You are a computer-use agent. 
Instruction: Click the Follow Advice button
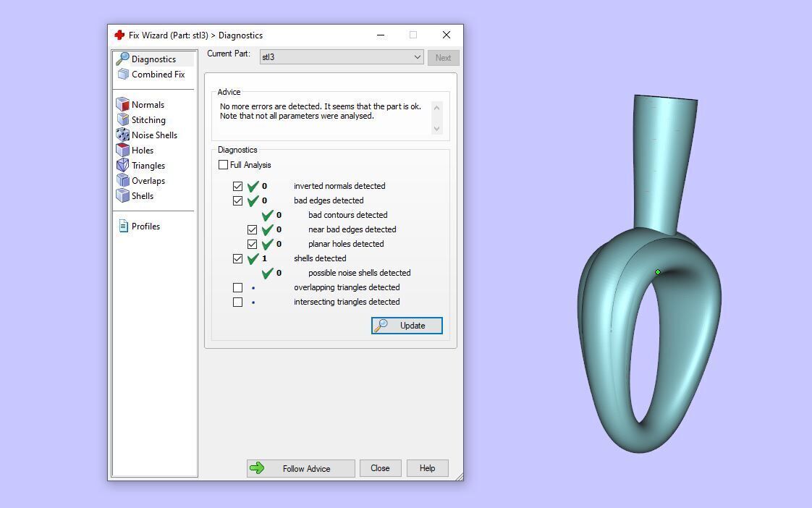coord(301,468)
